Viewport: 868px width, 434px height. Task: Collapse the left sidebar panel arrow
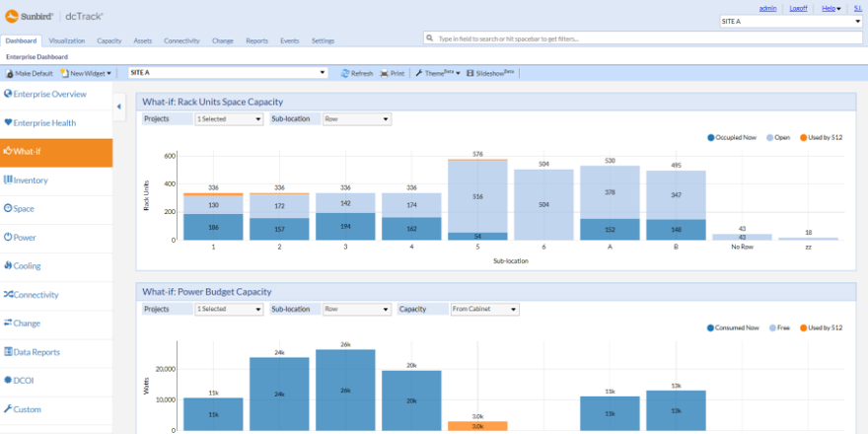pyautogui.click(x=119, y=107)
